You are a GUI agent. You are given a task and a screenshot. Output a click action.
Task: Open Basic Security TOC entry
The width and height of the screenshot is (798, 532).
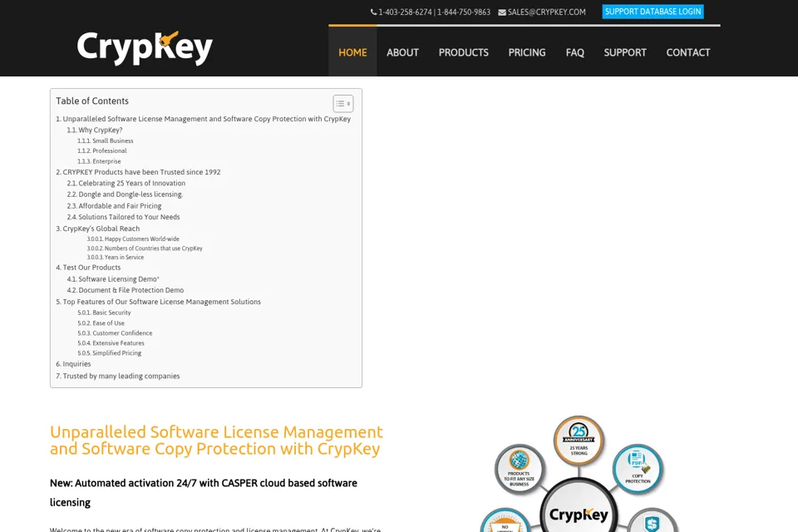104,313
